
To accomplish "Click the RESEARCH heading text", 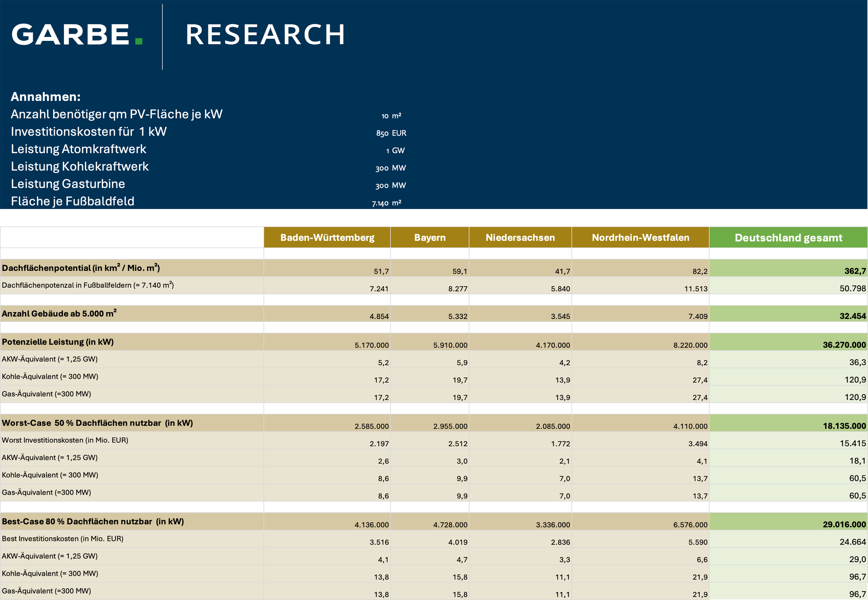I will pos(265,34).
